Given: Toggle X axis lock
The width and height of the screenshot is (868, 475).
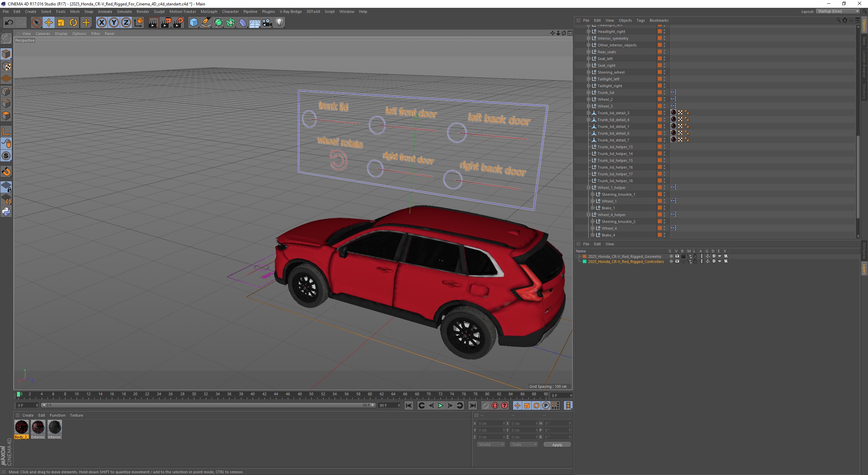Looking at the screenshot, I should click(x=101, y=23).
